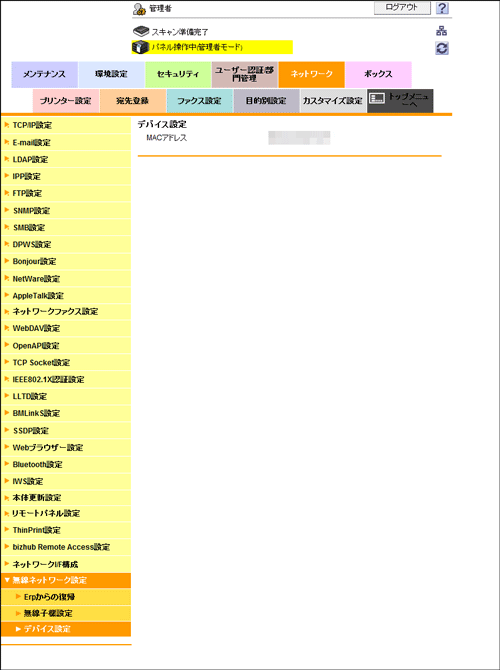Expand DPWS設定 menu item
Screen dimensions: 500x670
(x=66, y=244)
